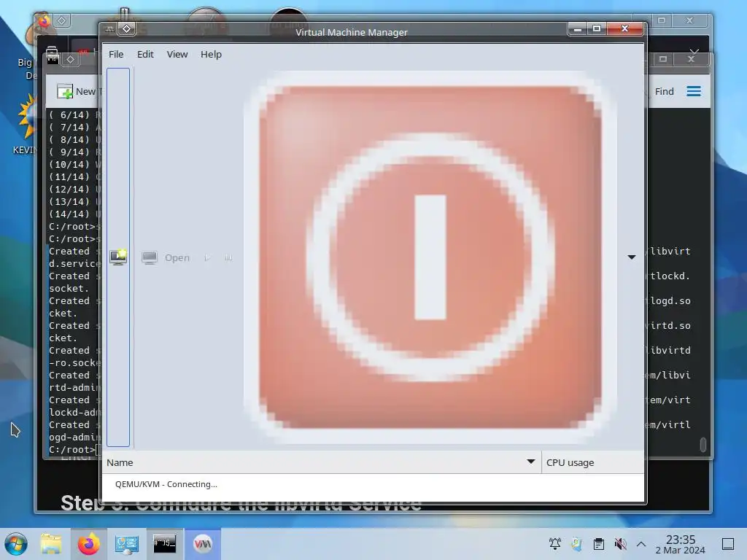The image size is (747, 560).
Task: Click the New Tab icon in the terminal window
Action: coord(64,91)
